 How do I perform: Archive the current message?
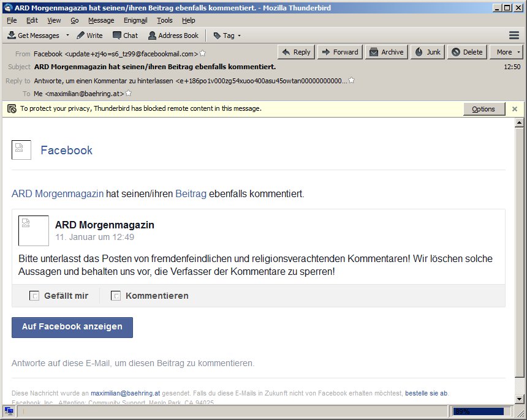pyautogui.click(x=386, y=52)
